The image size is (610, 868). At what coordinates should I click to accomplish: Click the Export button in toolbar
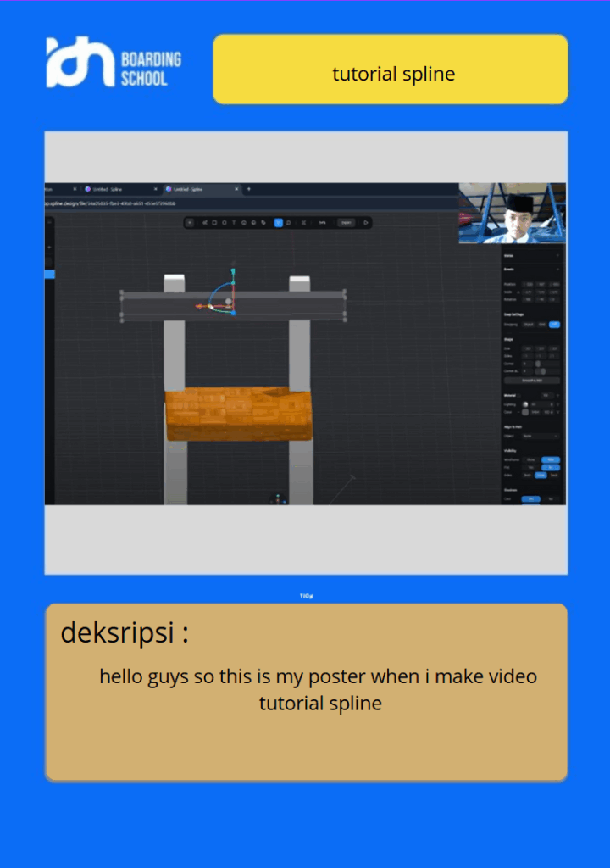tap(346, 223)
